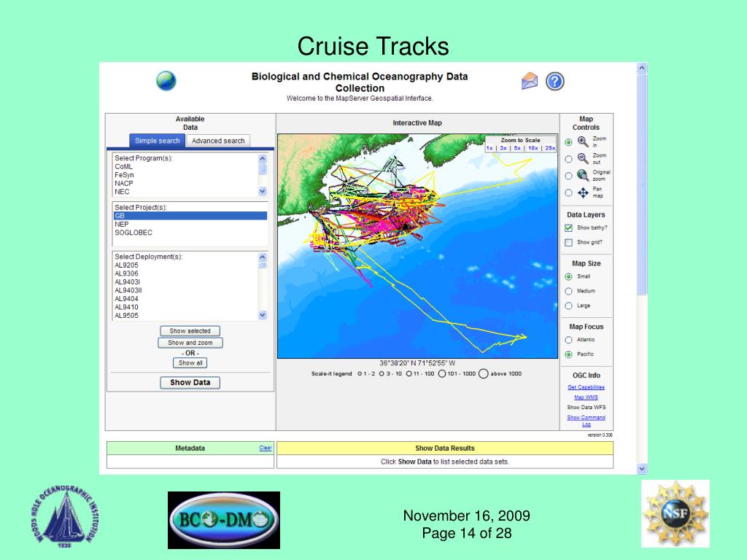Click the Zoom in magnifier icon
The image size is (747, 560).
[x=583, y=141]
